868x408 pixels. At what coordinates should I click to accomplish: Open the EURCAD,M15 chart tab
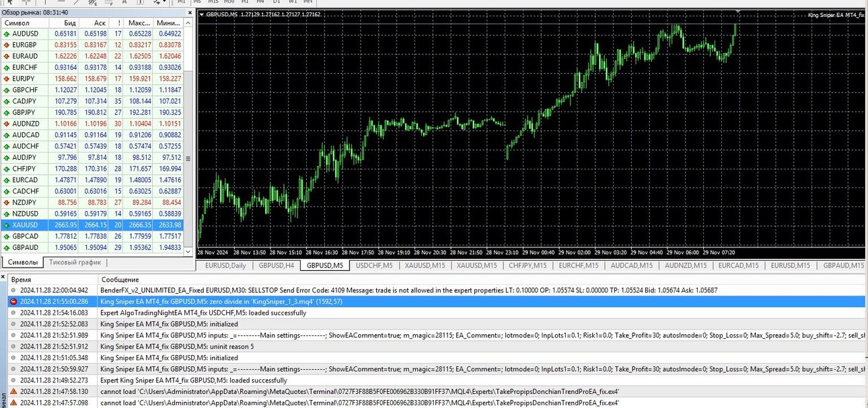(x=739, y=266)
